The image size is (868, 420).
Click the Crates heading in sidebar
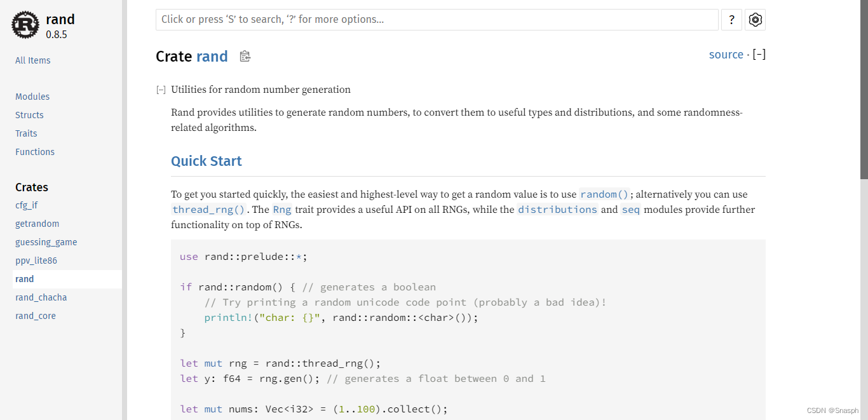click(32, 187)
